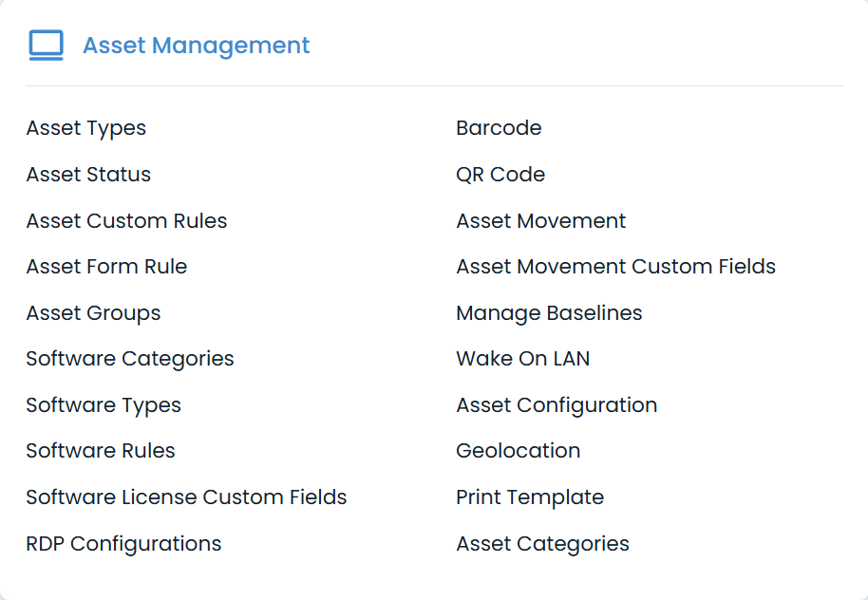Screen dimensions: 868x600
Task: Open Wake On LAN settings
Action: (x=522, y=359)
